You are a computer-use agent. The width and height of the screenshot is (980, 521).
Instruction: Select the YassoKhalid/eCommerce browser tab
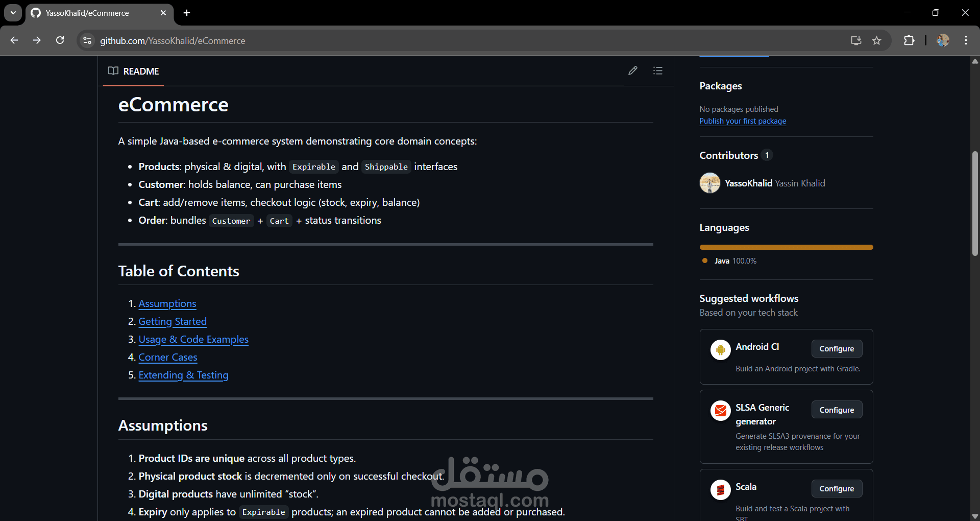click(87, 13)
